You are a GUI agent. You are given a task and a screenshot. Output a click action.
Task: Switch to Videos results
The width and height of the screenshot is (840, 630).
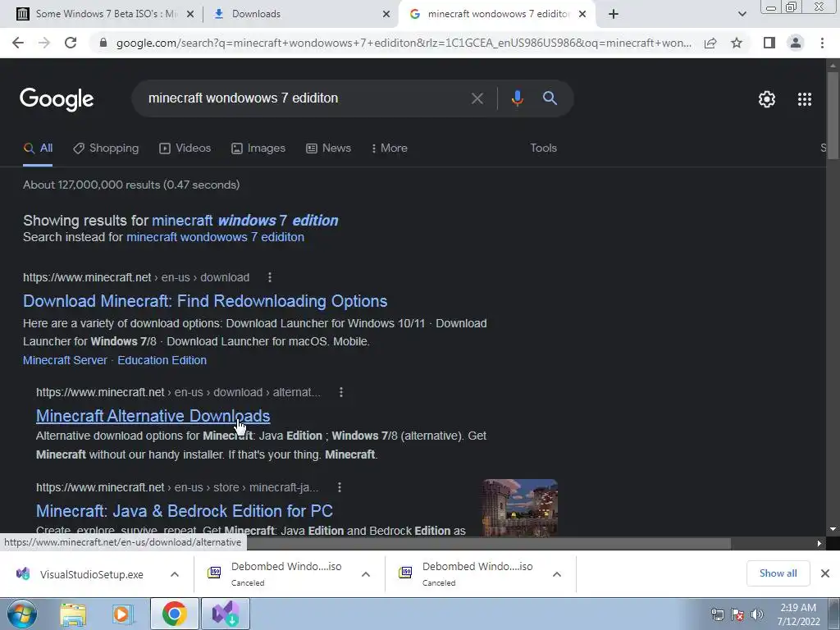[185, 148]
